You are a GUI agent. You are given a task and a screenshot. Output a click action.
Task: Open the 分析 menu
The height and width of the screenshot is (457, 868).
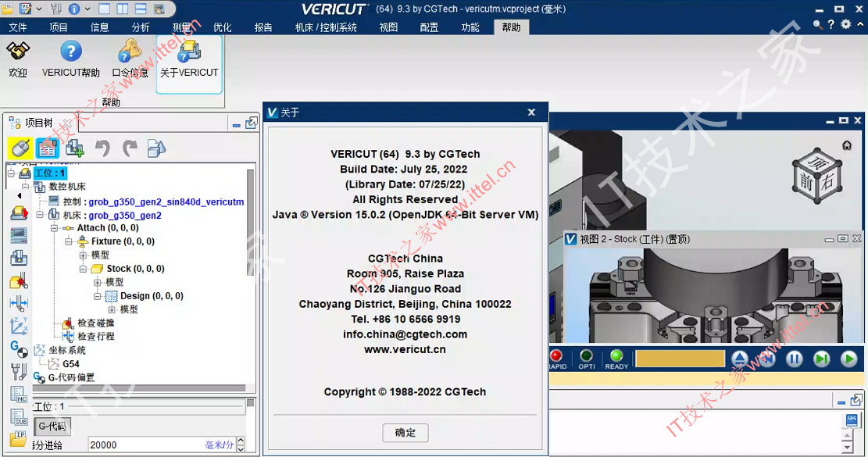click(141, 27)
